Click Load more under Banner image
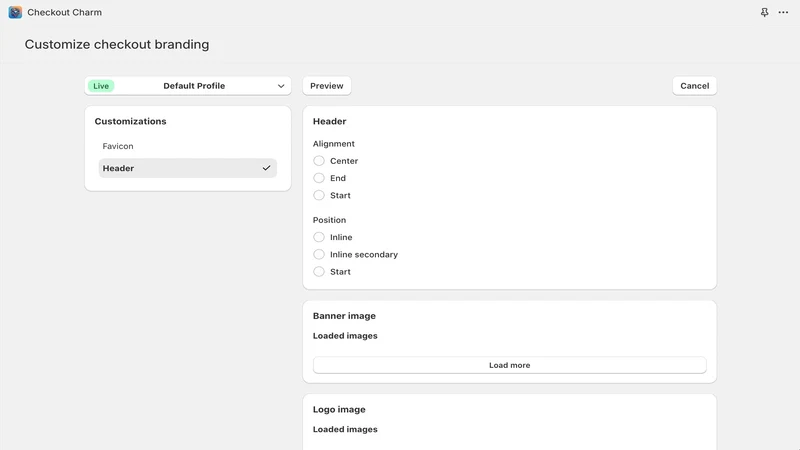Image resolution: width=800 pixels, height=450 pixels. pyautogui.click(x=509, y=365)
